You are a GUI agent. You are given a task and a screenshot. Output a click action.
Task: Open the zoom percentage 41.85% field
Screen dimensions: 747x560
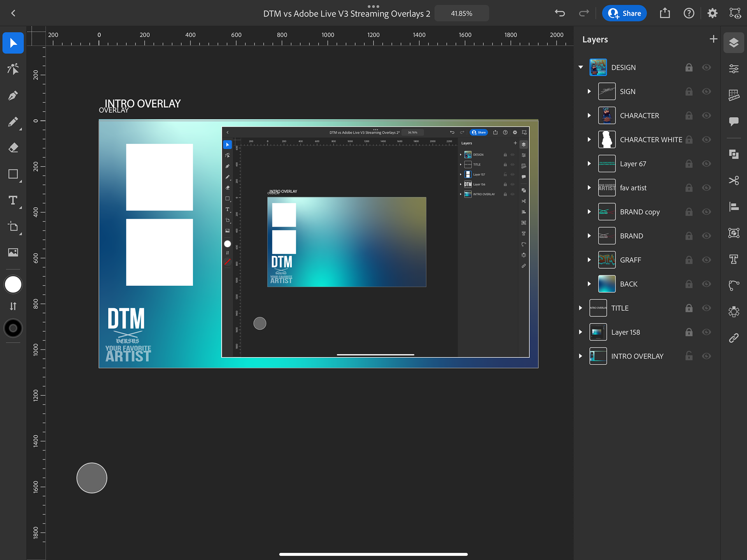click(461, 13)
